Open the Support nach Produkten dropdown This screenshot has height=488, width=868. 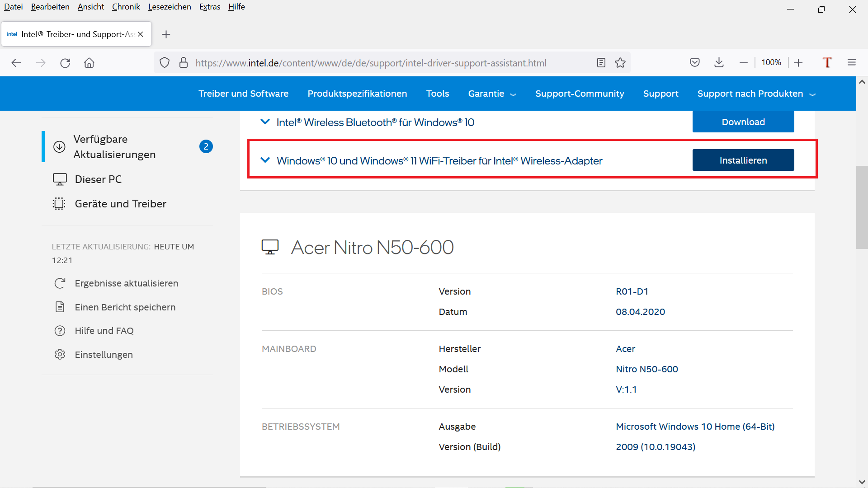pos(755,94)
